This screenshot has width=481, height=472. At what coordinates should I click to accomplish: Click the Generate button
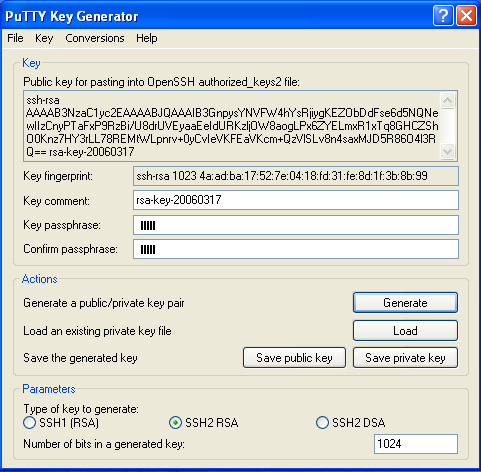[405, 303]
